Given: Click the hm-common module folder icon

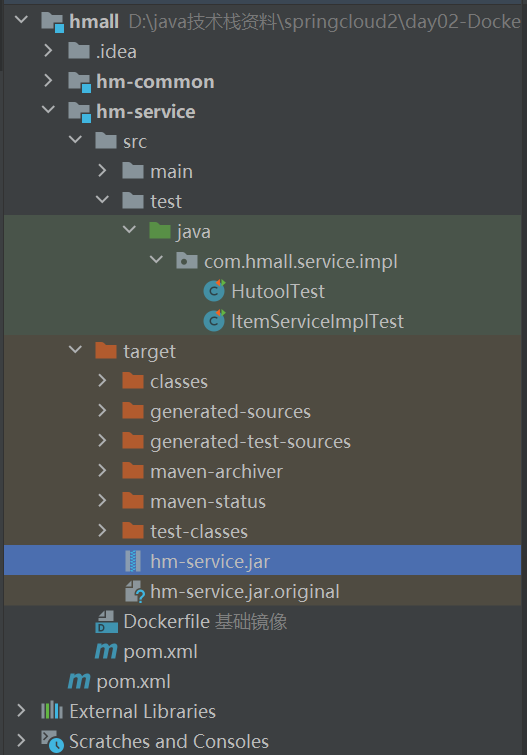Looking at the screenshot, I should click(x=79, y=82).
